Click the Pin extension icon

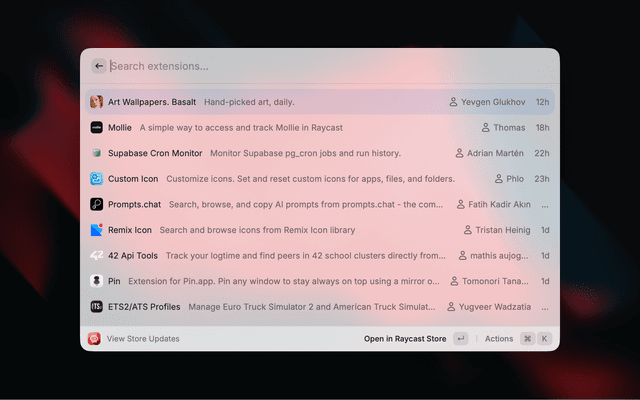coord(97,281)
